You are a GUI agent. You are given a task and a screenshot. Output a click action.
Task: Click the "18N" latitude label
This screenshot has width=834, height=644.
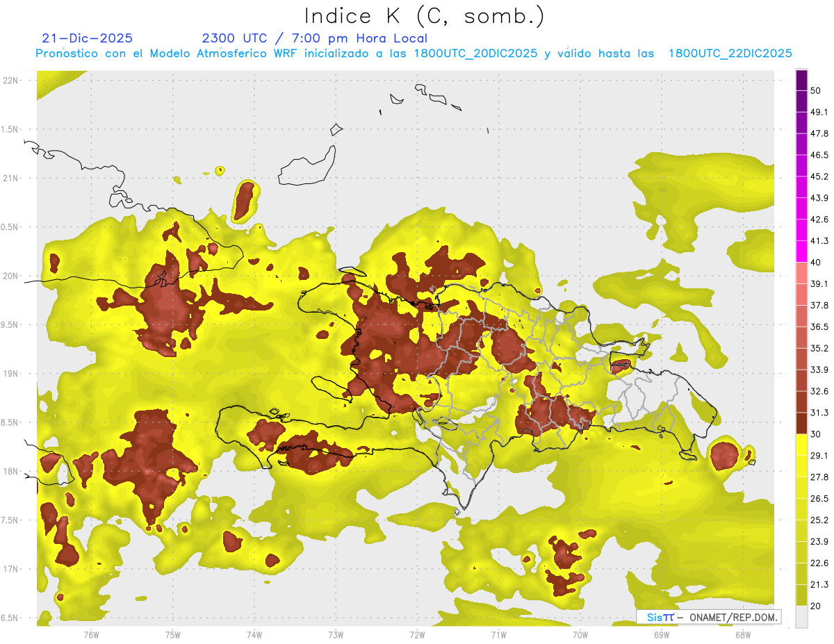pyautogui.click(x=10, y=471)
